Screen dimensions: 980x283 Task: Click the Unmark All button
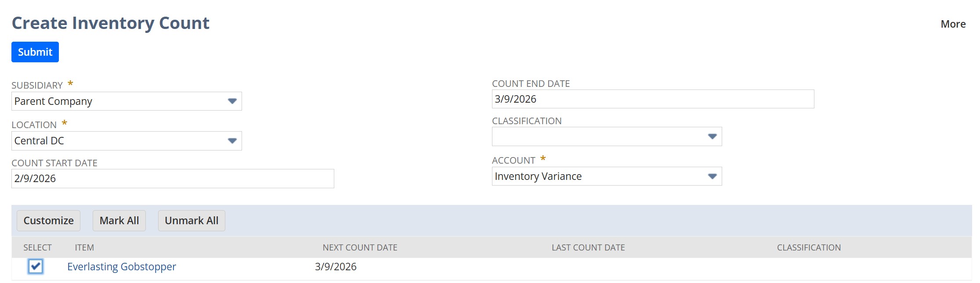192,221
